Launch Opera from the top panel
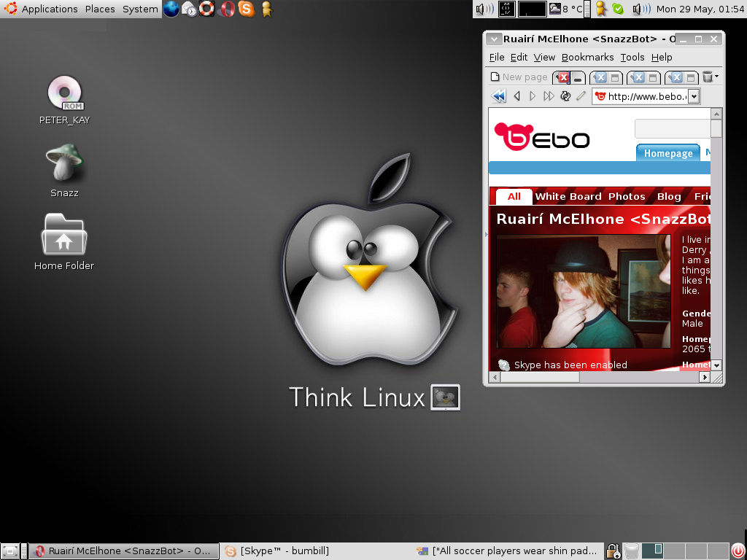This screenshot has height=560, width=747. point(228,9)
